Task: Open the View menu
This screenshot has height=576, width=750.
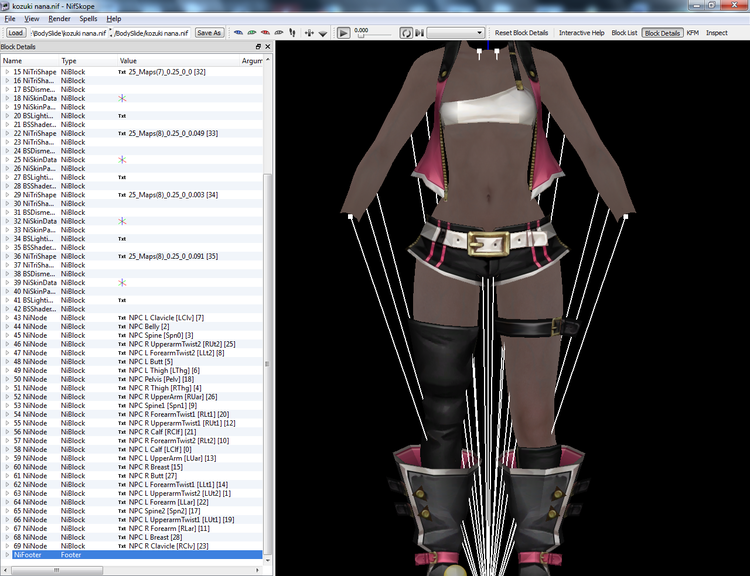Action: point(32,19)
